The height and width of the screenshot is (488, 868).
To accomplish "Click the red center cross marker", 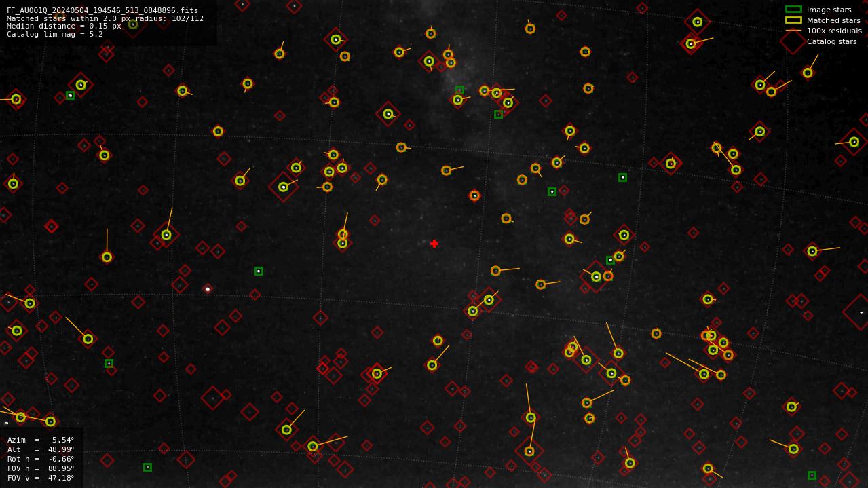I will point(434,244).
